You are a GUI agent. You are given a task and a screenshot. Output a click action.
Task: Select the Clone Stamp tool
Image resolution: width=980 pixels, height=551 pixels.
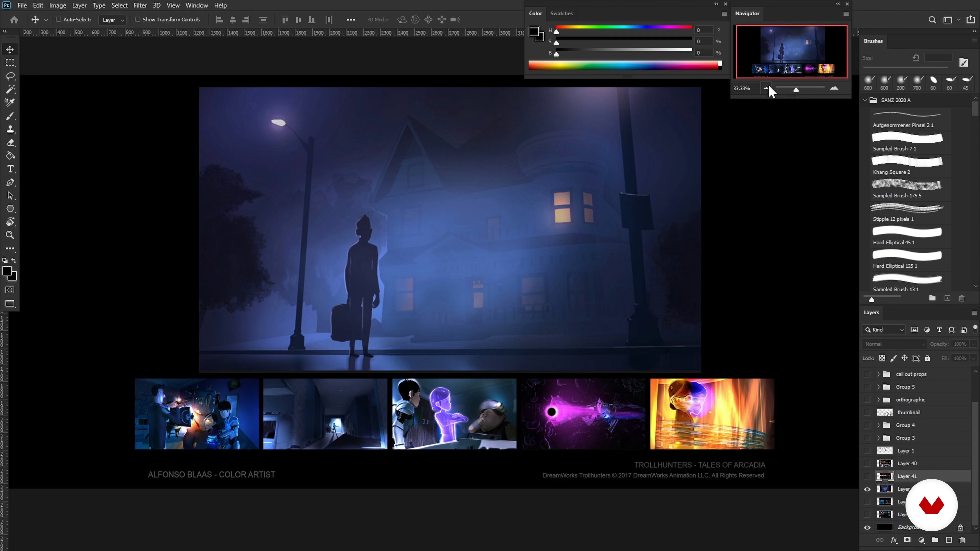tap(10, 129)
